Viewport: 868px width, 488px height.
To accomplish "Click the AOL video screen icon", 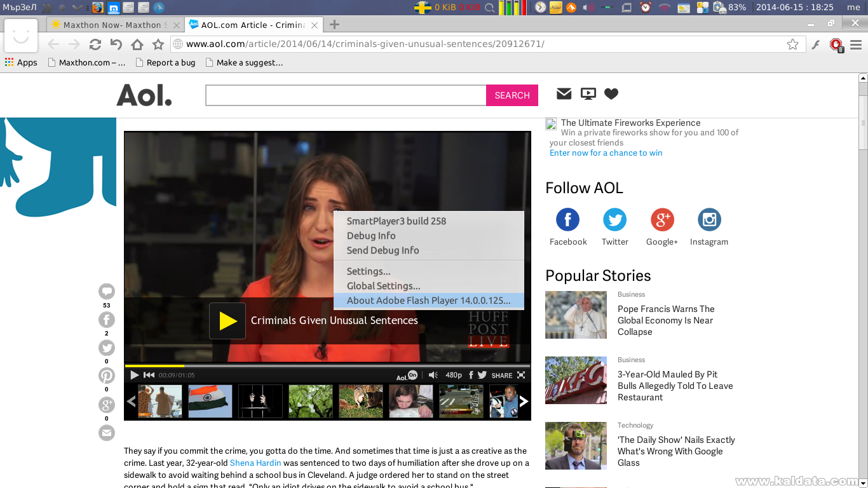I will (588, 94).
